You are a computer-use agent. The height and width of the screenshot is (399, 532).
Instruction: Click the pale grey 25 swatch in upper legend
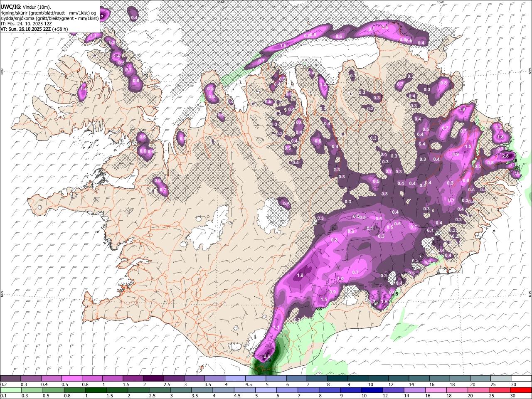[x=500, y=379]
